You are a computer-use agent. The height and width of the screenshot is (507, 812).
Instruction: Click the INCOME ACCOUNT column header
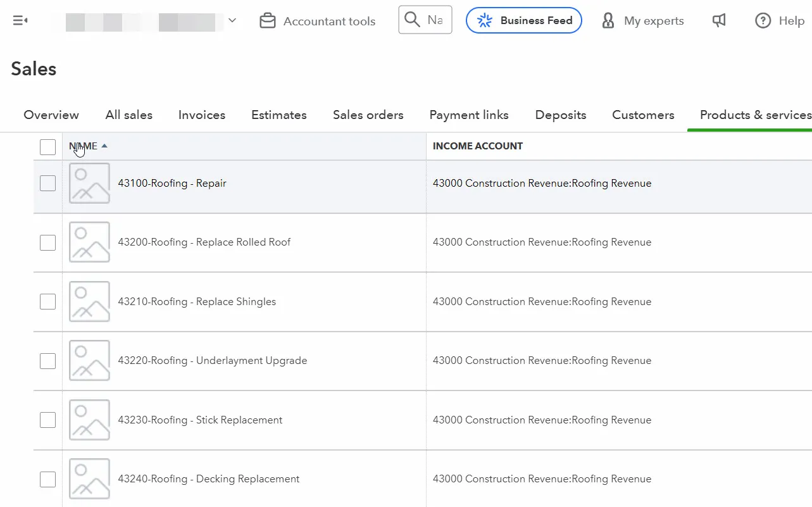478,146
